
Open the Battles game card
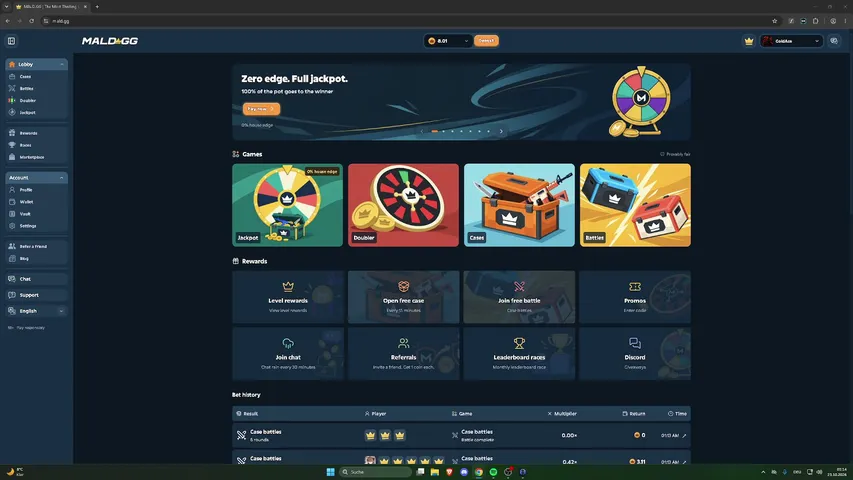coord(635,205)
